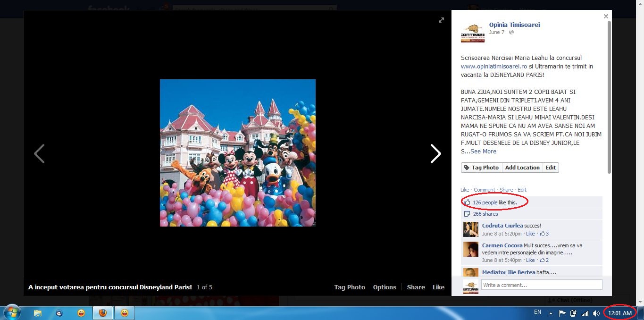The image size is (644, 320).
Task: Click the 'BUNA ZIUA' post letter text
Action: 531,122
